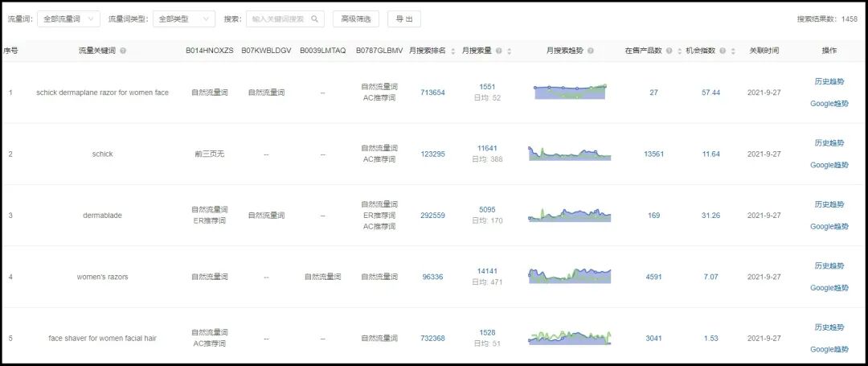Click the keyword dermablade
868x366 pixels.
(x=102, y=216)
